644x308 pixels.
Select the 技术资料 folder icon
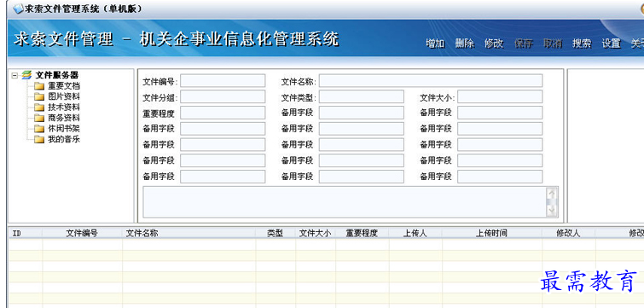tap(39, 108)
